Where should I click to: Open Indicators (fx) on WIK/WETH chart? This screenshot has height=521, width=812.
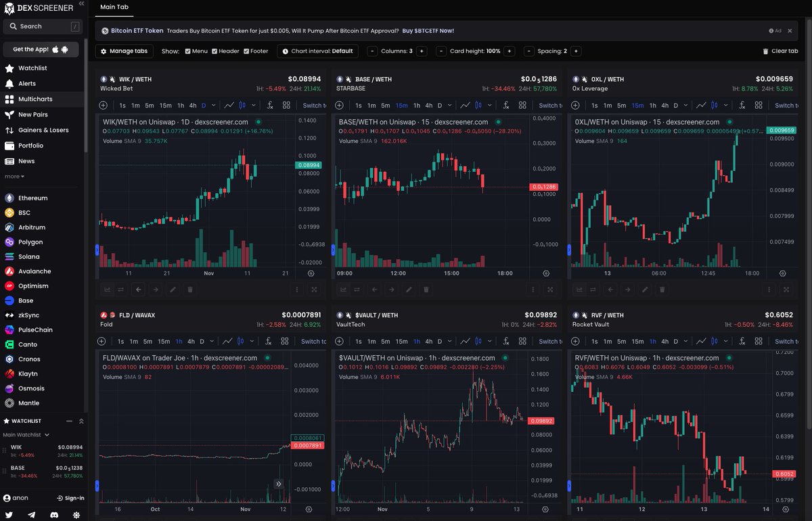pos(270,106)
